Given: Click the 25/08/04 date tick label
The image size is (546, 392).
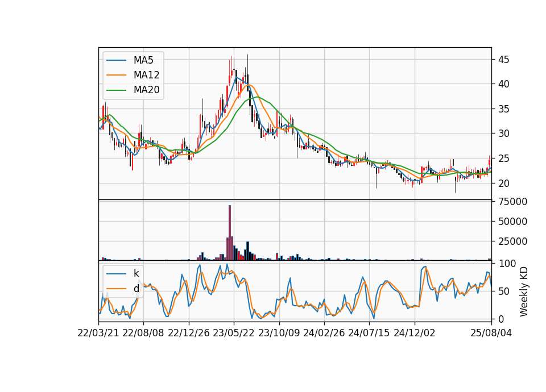Looking at the screenshot, I should 491,333.
